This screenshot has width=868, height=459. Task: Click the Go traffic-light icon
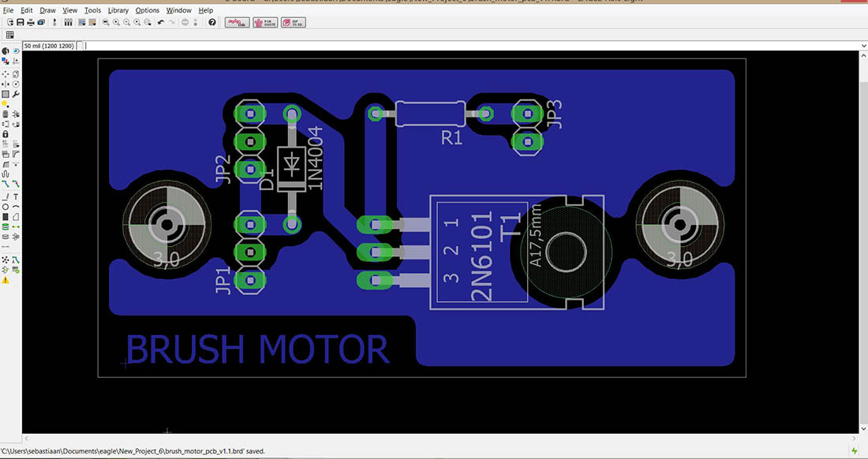[x=196, y=22]
